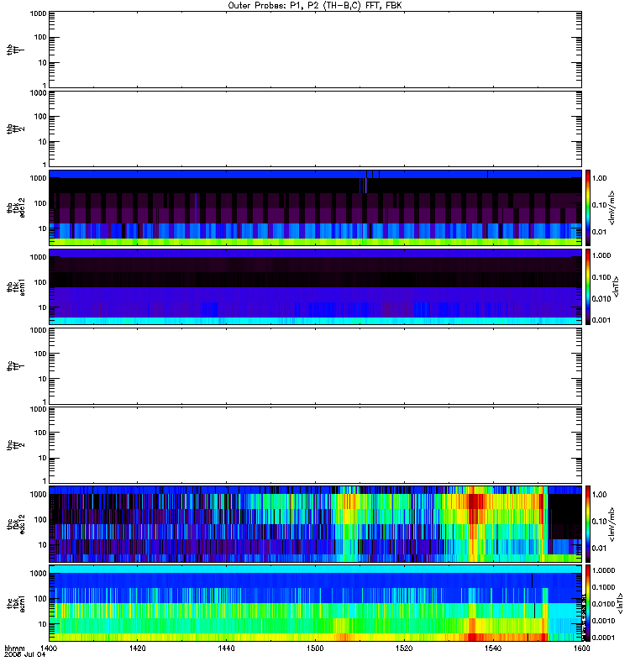The image size is (630, 672).
Task: Click the thc fbk scm1 color bar
Action: (588, 603)
